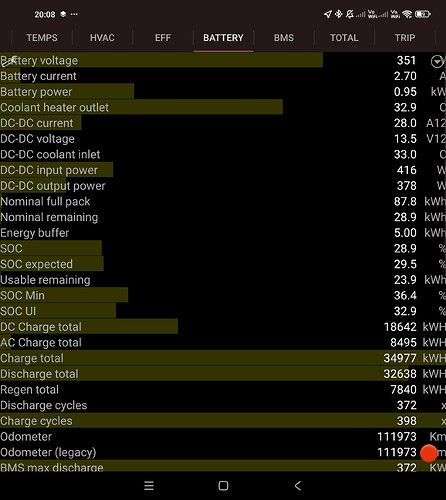Tap the Regen total row
446x500 pixels.
[223, 390]
